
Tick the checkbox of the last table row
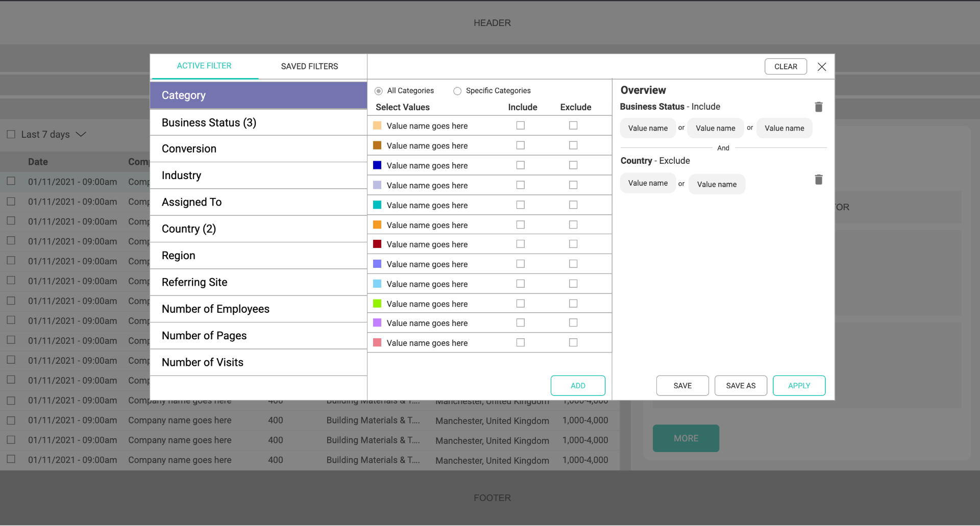pos(11,459)
